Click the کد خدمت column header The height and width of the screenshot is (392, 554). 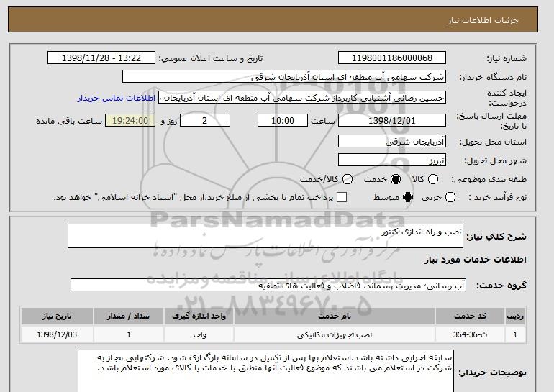470,316
